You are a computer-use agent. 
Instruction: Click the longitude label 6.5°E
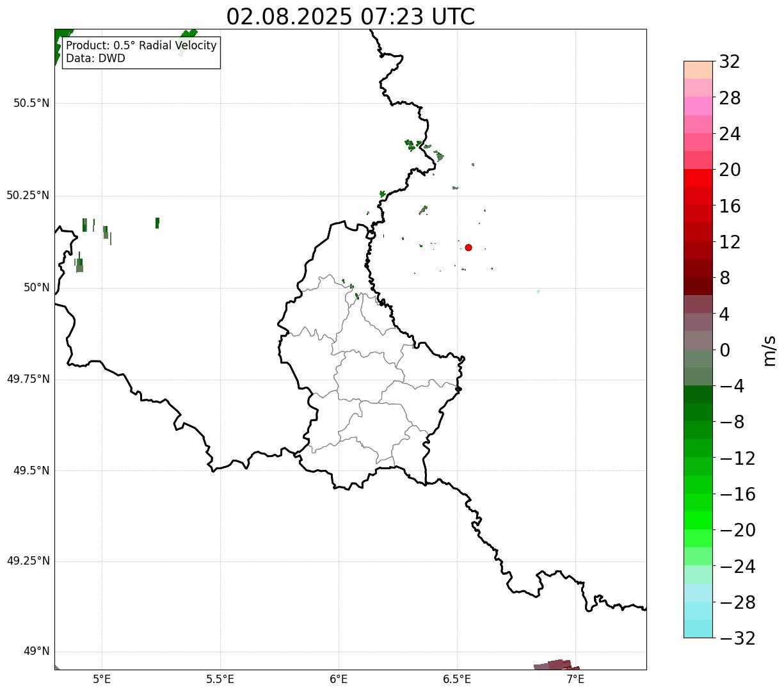click(457, 679)
